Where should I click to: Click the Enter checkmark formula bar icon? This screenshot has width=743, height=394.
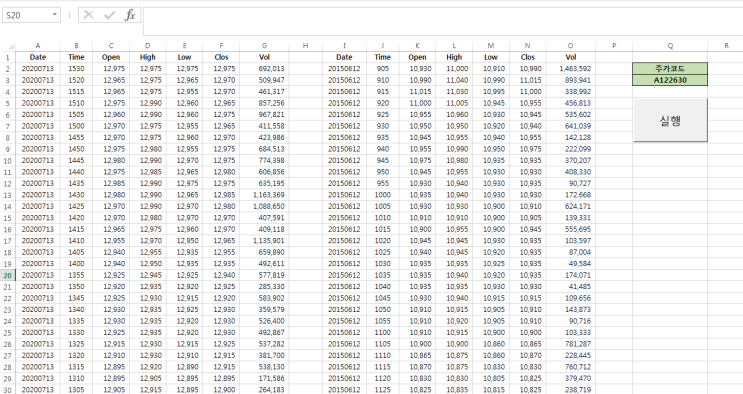click(109, 15)
